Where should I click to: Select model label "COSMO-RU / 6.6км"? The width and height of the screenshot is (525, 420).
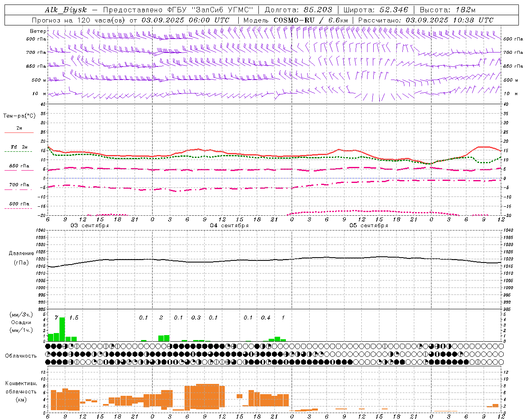click(x=311, y=20)
